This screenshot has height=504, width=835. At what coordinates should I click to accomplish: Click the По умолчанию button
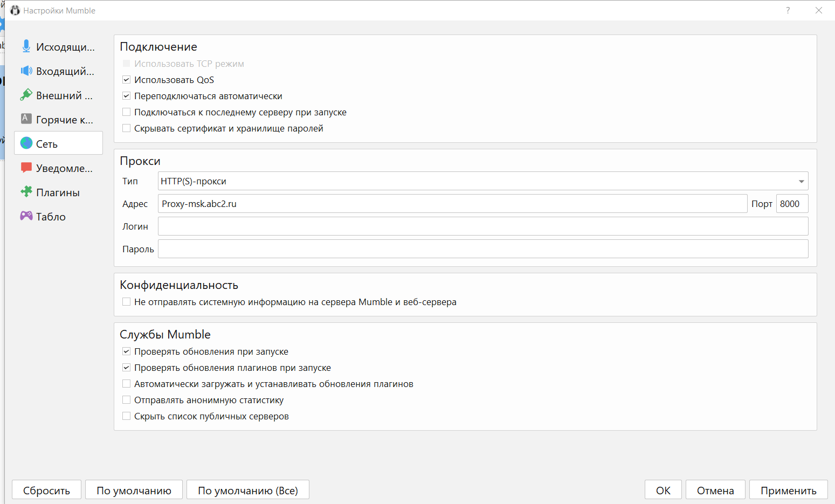(x=134, y=490)
